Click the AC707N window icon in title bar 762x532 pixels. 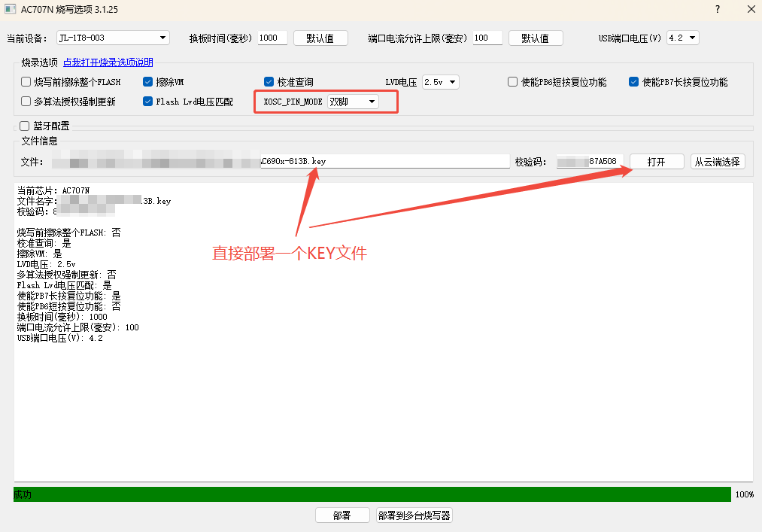tap(10, 9)
